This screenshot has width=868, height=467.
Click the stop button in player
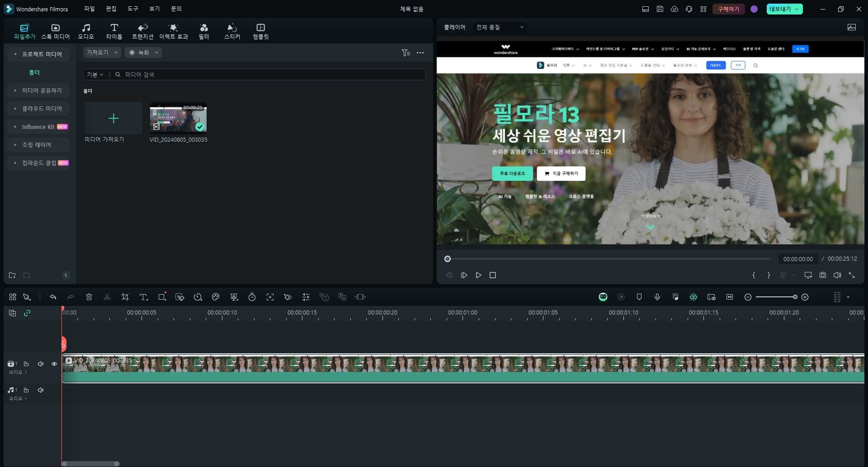tap(493, 275)
